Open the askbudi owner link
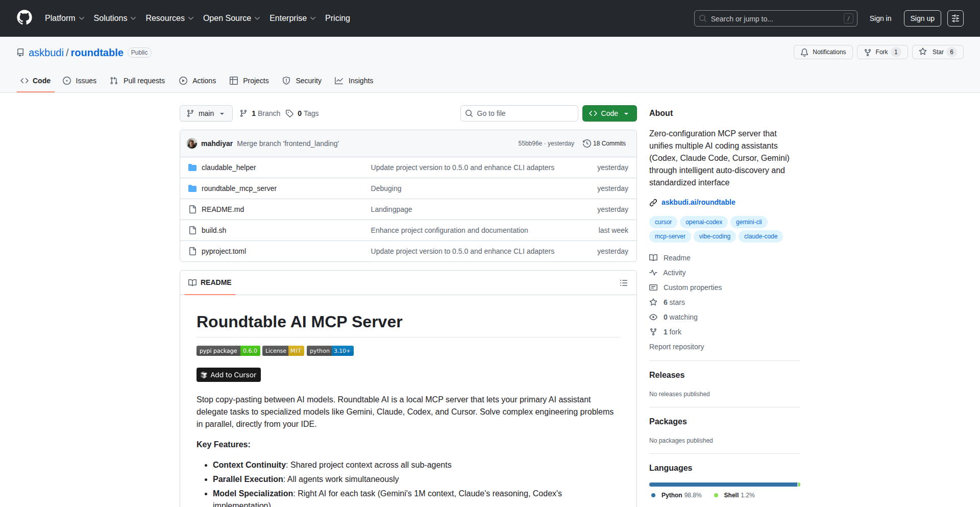Viewport: 980px width, 507px height. point(46,53)
